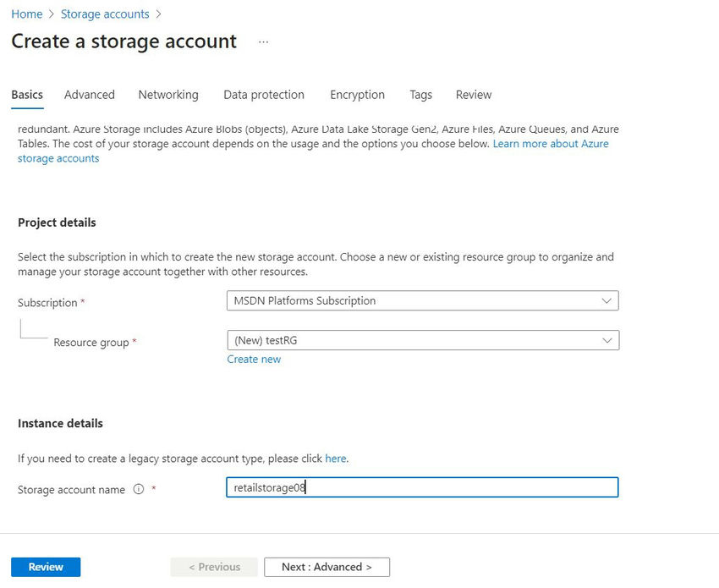Click the Review button
The height and width of the screenshot is (588, 719).
click(x=45, y=567)
